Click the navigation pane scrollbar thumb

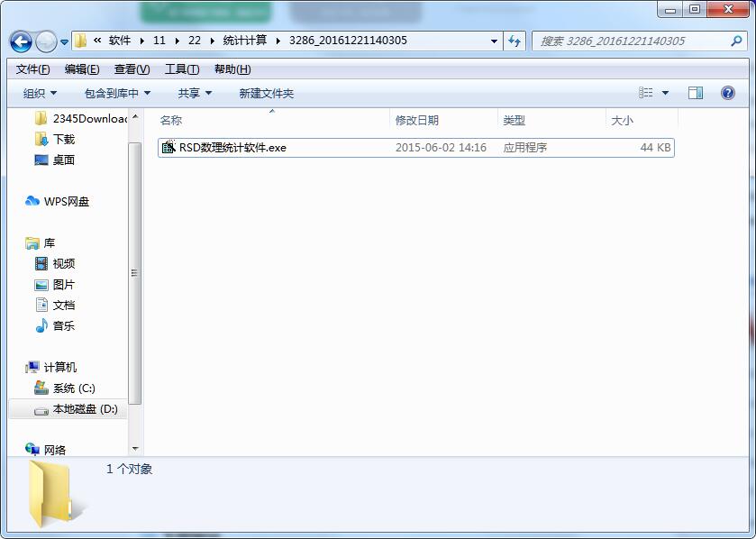point(135,273)
